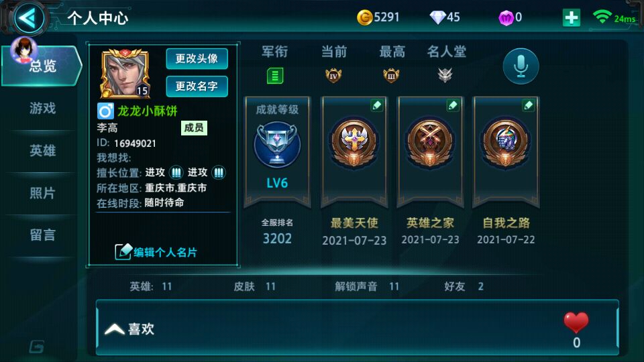Edit the 最美天使 achievement banner pencil

376,105
